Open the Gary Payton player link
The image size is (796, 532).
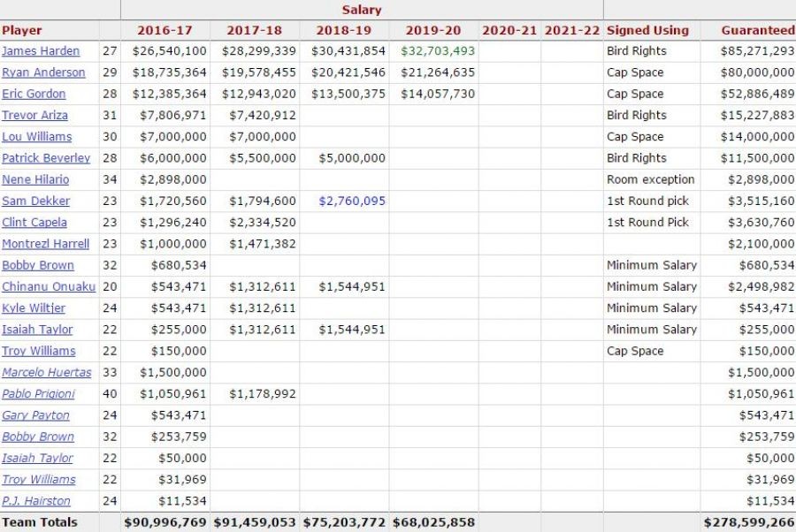tap(35, 415)
